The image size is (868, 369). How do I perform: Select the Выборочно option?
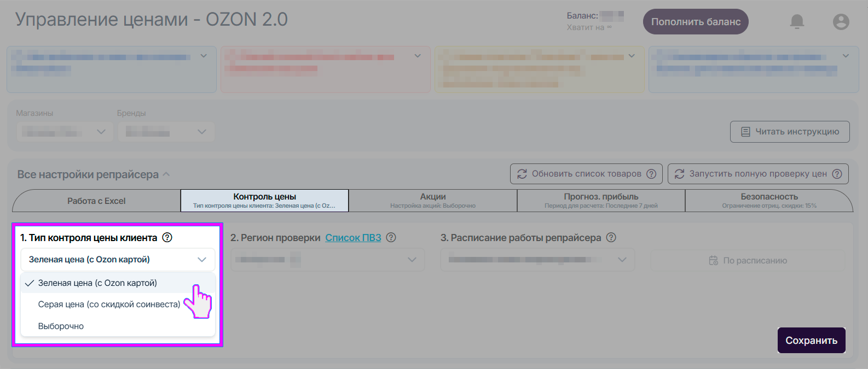pyautogui.click(x=118, y=326)
